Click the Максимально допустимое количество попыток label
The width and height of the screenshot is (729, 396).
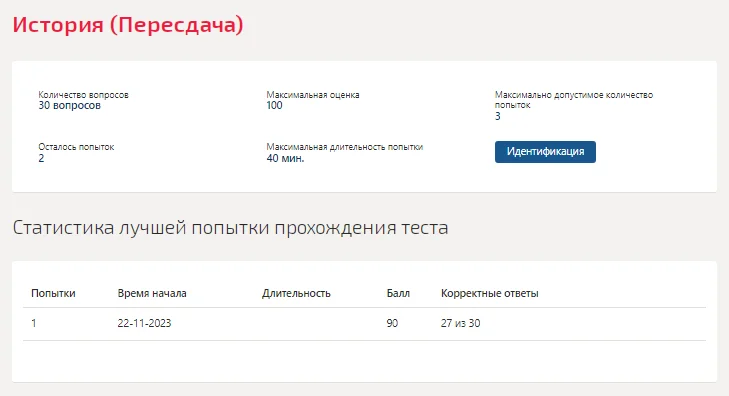[574, 100]
